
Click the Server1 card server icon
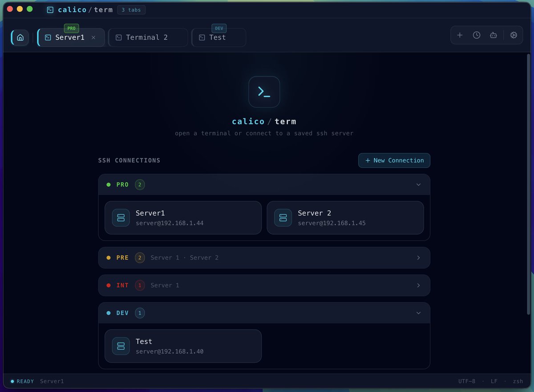121,218
